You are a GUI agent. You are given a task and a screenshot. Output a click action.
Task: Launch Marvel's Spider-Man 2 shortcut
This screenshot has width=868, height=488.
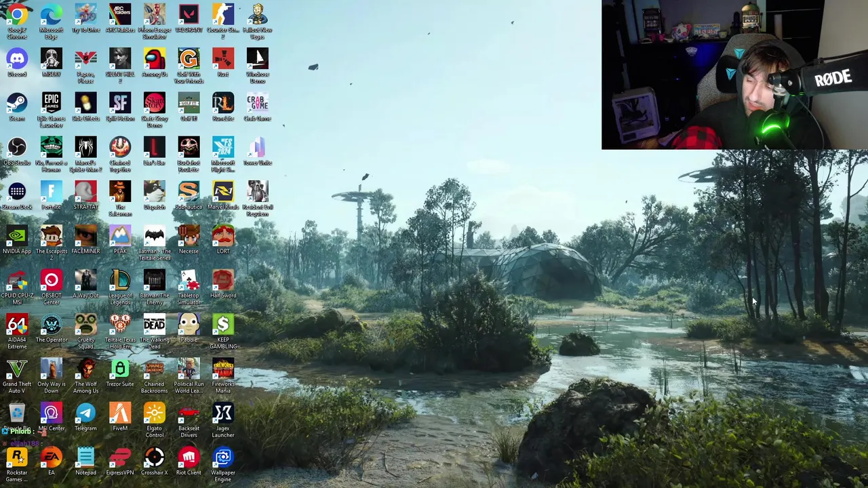(85, 155)
